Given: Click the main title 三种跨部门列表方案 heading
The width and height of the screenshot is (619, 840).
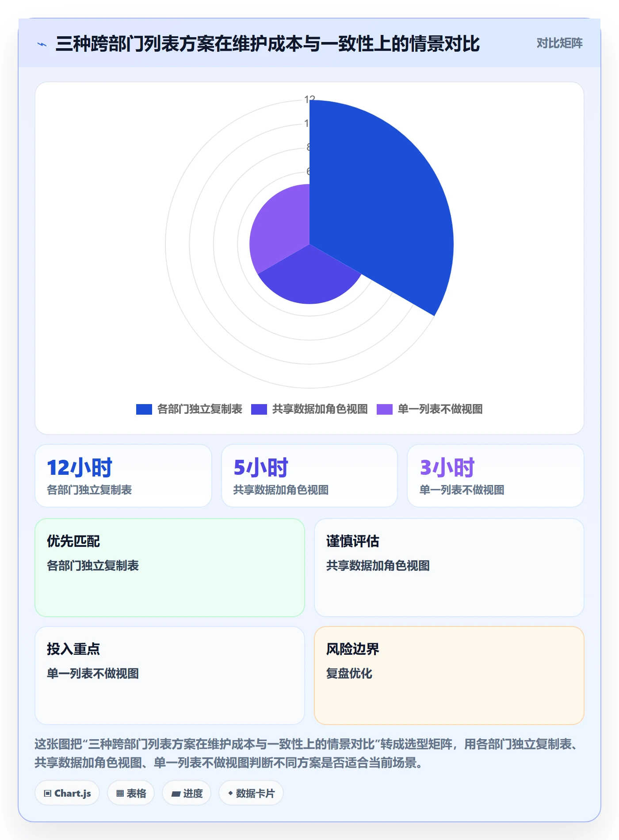Looking at the screenshot, I should [x=267, y=44].
